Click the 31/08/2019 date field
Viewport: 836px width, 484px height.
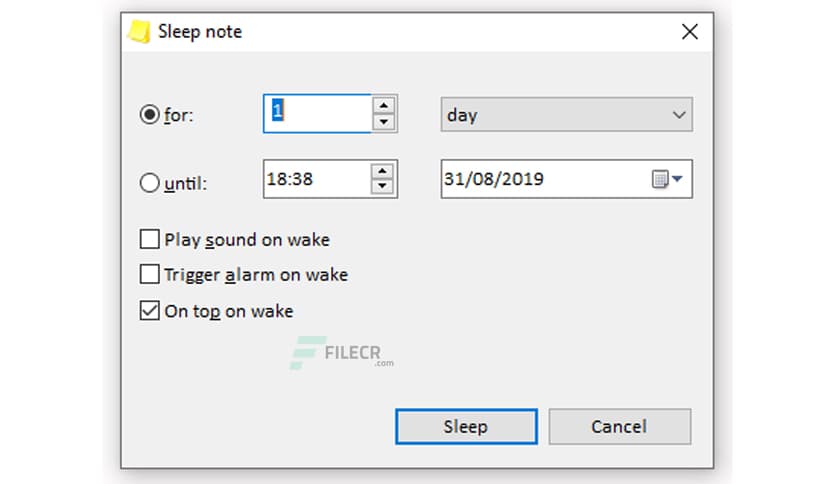point(540,180)
